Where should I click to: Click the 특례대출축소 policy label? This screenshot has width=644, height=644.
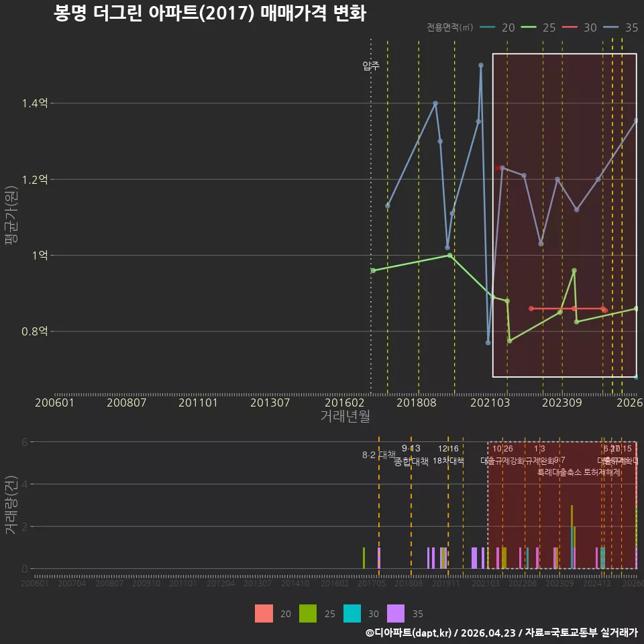pyautogui.click(x=559, y=472)
